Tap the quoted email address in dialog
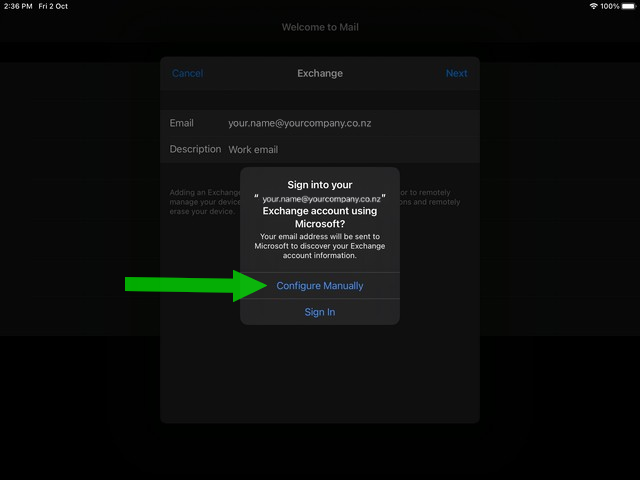 tap(320, 199)
